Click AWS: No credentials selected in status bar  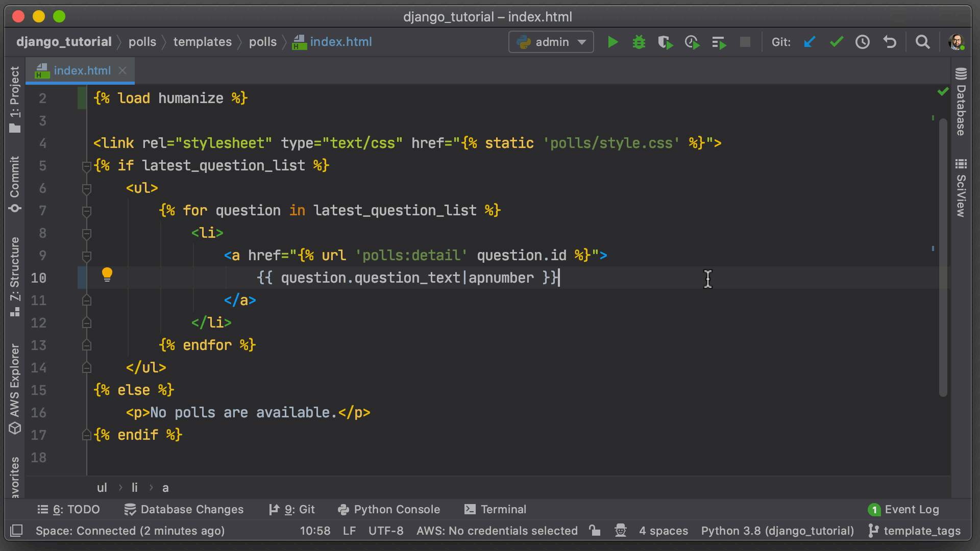click(497, 531)
